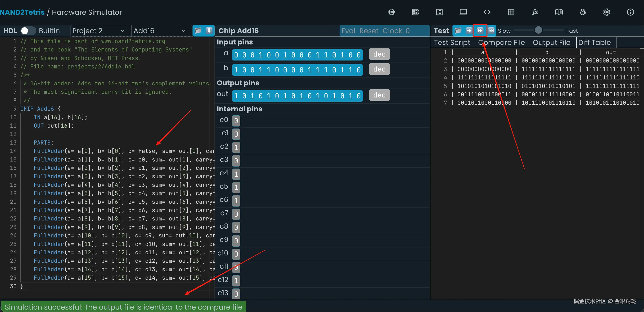
Task: Run test script with fast-forward button
Action: [x=480, y=31]
